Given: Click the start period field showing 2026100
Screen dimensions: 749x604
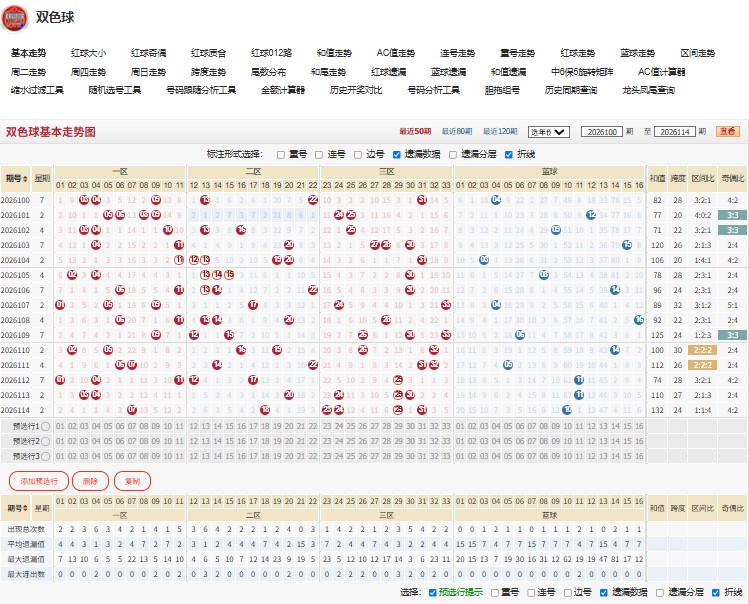Looking at the screenshot, I should coord(602,132).
